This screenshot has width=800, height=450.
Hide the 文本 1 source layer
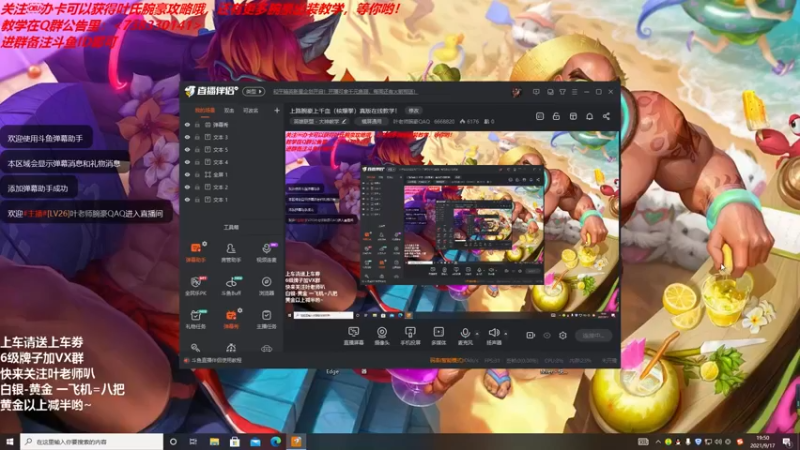pyautogui.click(x=187, y=199)
